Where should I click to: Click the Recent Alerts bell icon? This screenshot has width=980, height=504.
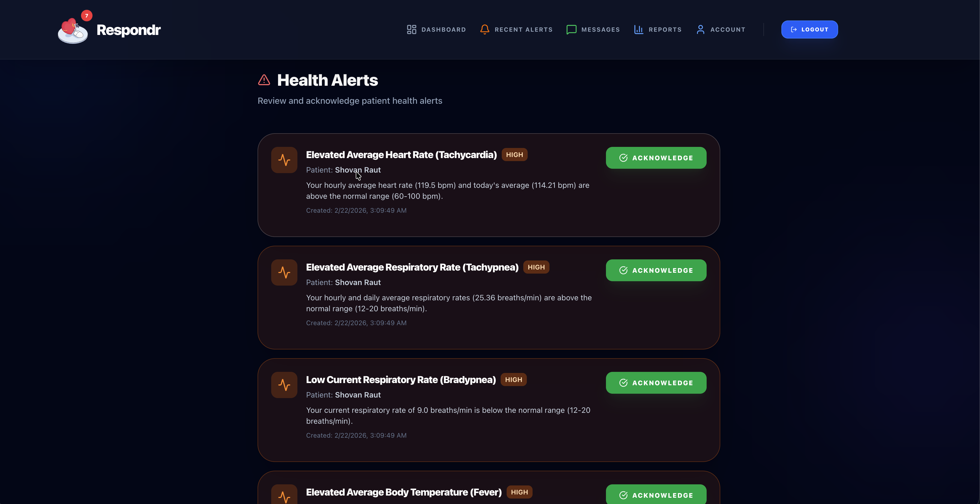click(x=485, y=30)
